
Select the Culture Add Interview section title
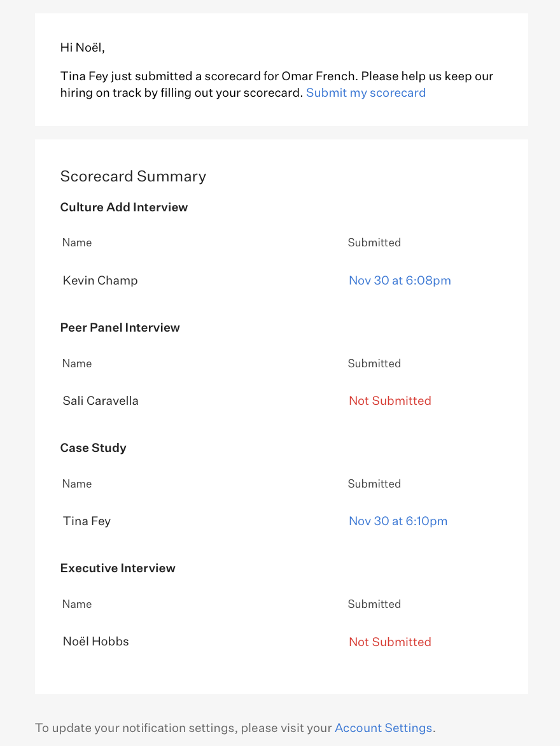(x=124, y=208)
